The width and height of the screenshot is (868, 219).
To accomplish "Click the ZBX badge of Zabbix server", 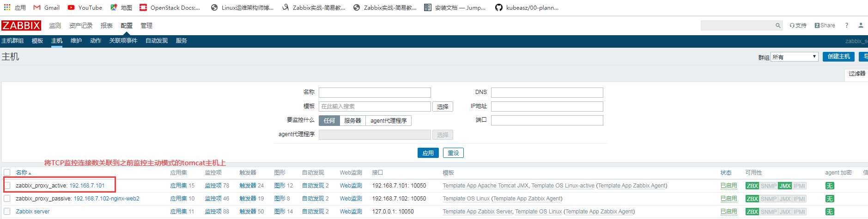I will click(753, 212).
